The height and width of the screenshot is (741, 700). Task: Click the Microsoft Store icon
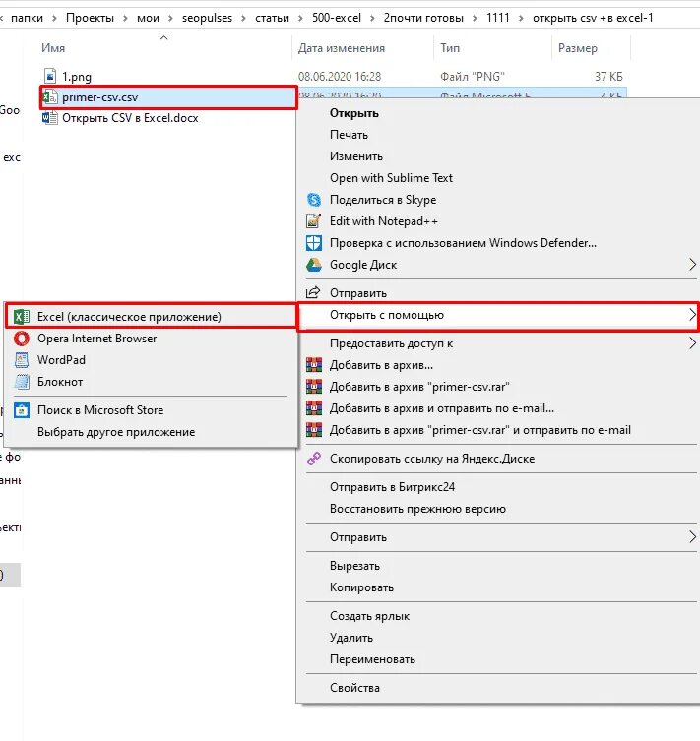pos(22,410)
